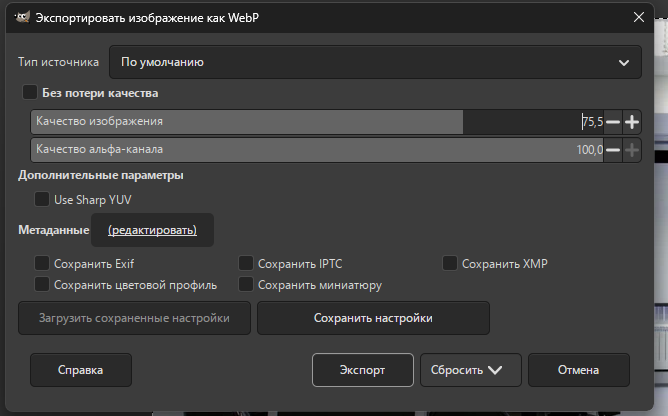The image size is (668, 416).
Task: Click the GIMP Wilber icon in the title bar
Action: pos(22,17)
